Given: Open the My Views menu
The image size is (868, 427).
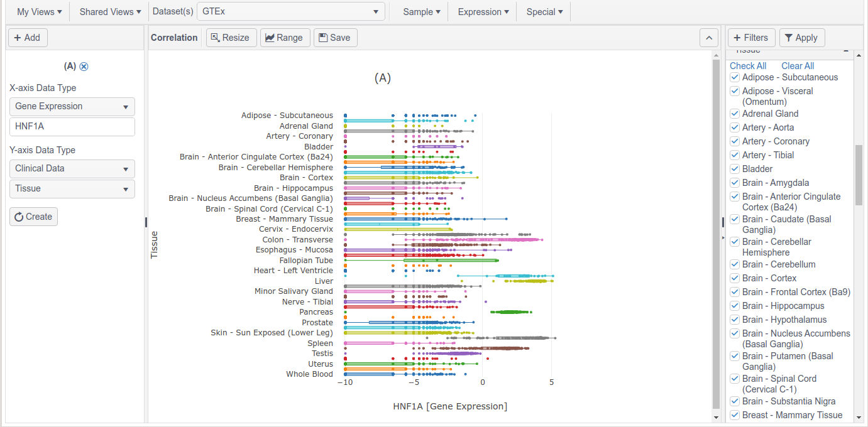Looking at the screenshot, I should click(40, 12).
